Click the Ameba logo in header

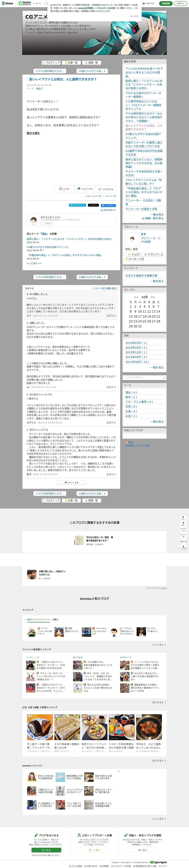click(7, 3)
